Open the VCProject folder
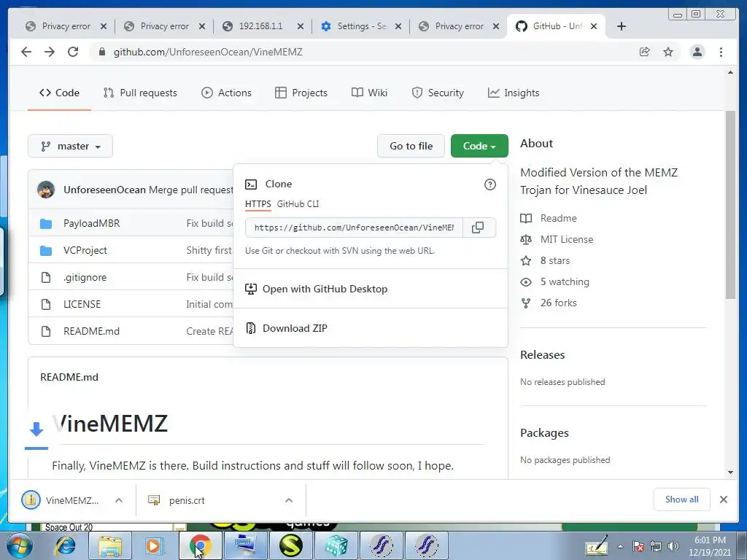Image resolution: width=747 pixels, height=560 pixels. 85,251
